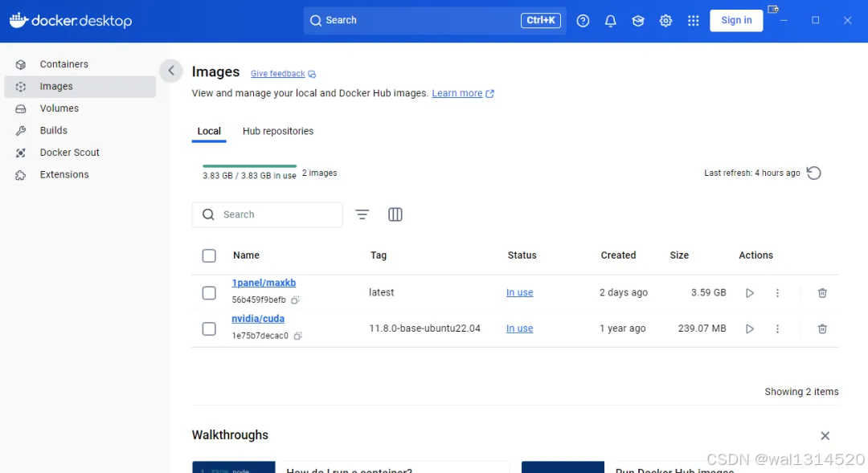
Task: Run the nvidia/cuda image
Action: click(750, 328)
